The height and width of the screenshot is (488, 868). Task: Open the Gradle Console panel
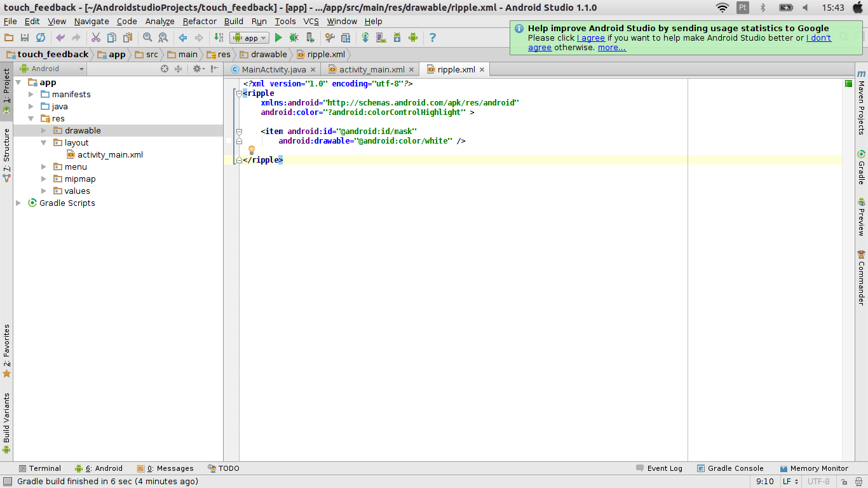click(x=730, y=468)
